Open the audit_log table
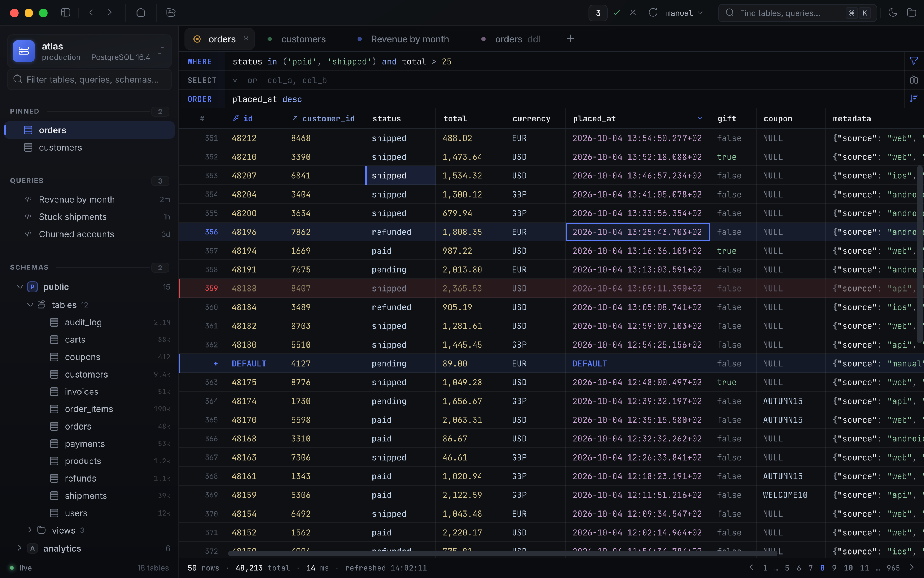This screenshot has height=578, width=924. [x=90, y=322]
